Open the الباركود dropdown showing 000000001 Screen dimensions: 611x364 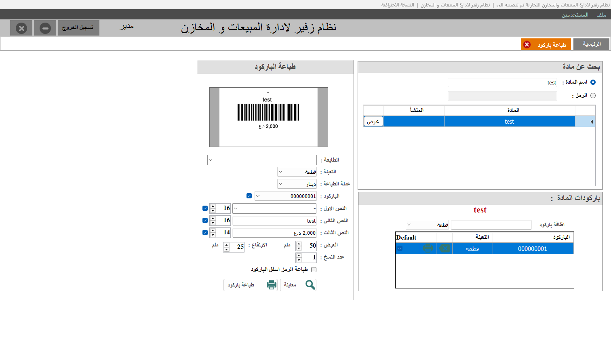(286, 196)
